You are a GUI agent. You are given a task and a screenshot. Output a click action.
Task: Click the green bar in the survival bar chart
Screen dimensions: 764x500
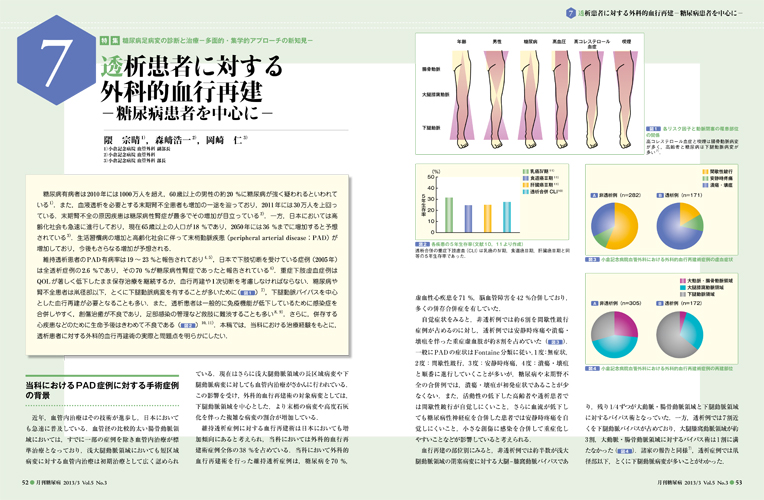(x=449, y=215)
